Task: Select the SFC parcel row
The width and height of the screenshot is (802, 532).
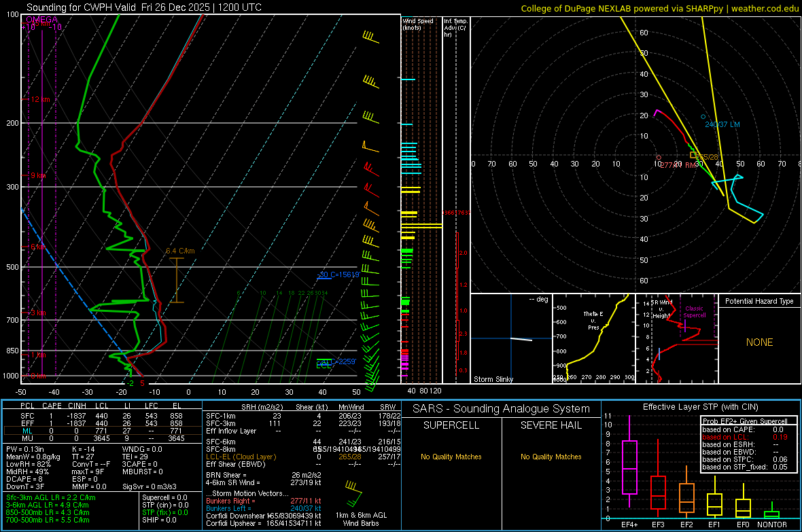Action: 101,416
